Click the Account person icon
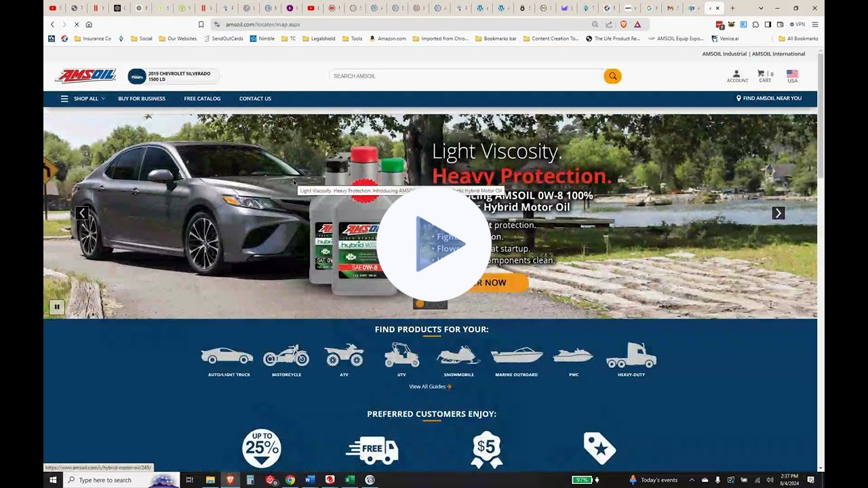The height and width of the screenshot is (488, 868). 737,75
